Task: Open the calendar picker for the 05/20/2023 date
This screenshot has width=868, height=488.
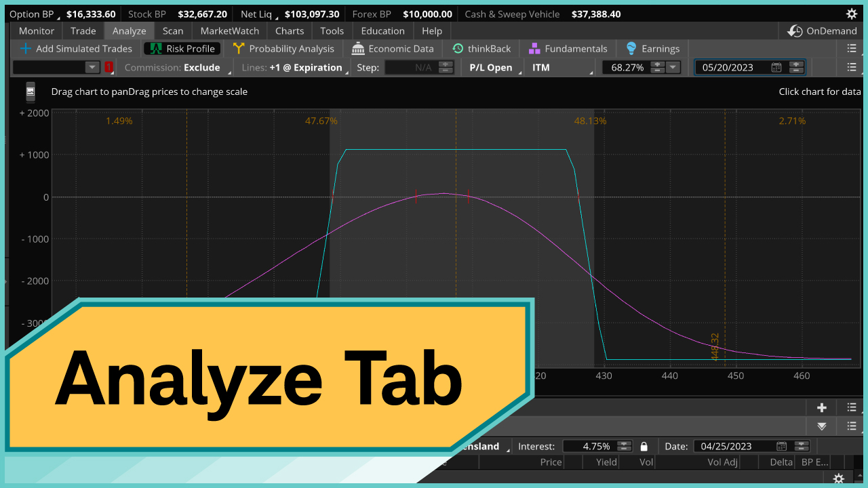Action: pos(776,67)
